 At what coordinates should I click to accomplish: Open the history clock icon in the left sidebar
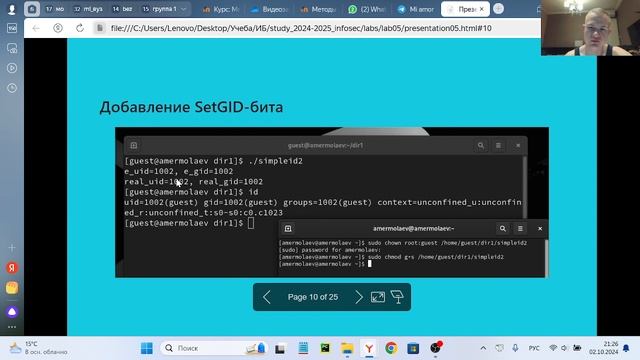(12, 88)
